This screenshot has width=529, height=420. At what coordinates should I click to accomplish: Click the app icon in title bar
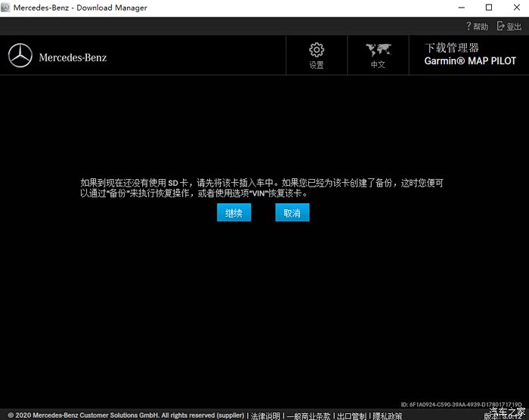7,8
